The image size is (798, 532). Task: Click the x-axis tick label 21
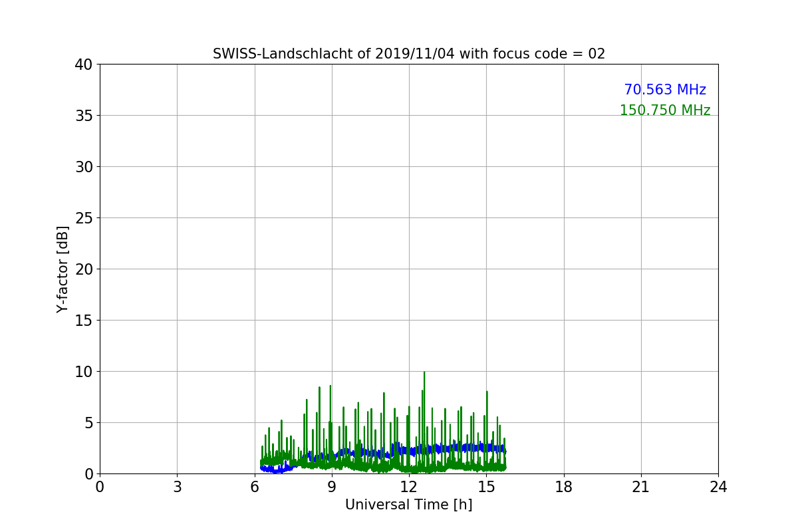tap(641, 487)
